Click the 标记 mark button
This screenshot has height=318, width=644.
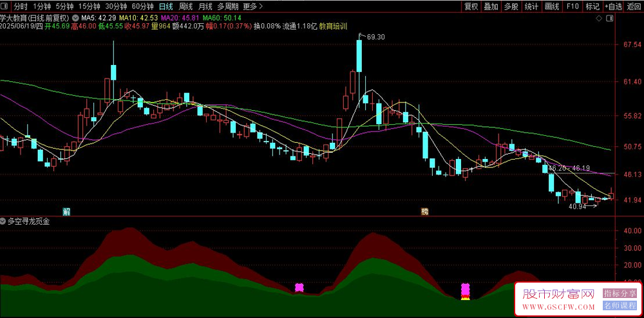[592, 6]
